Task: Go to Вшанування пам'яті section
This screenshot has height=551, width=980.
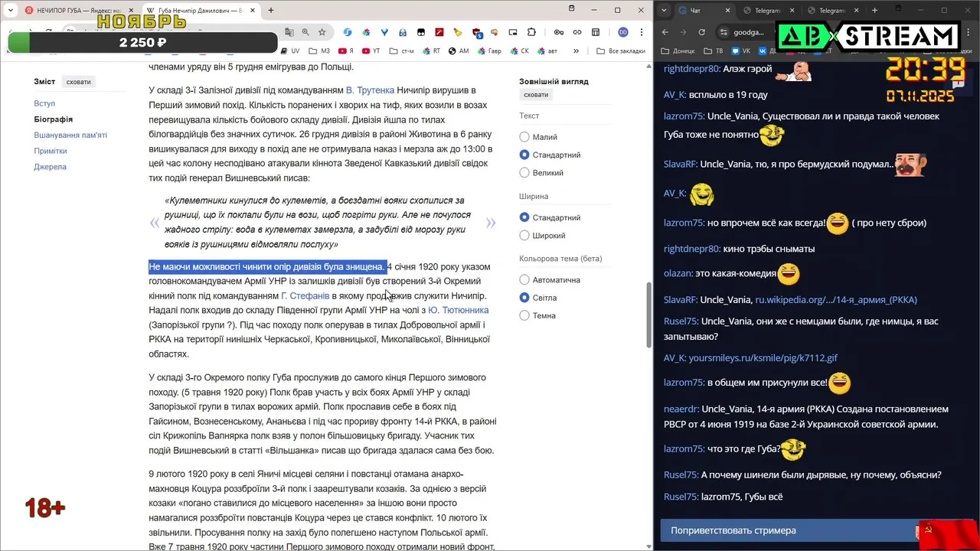Action: (70, 135)
